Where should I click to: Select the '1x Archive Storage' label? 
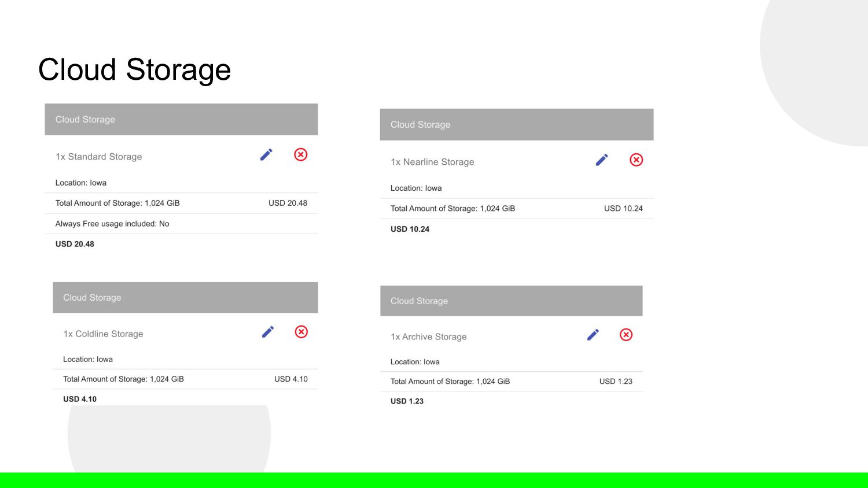tap(429, 337)
